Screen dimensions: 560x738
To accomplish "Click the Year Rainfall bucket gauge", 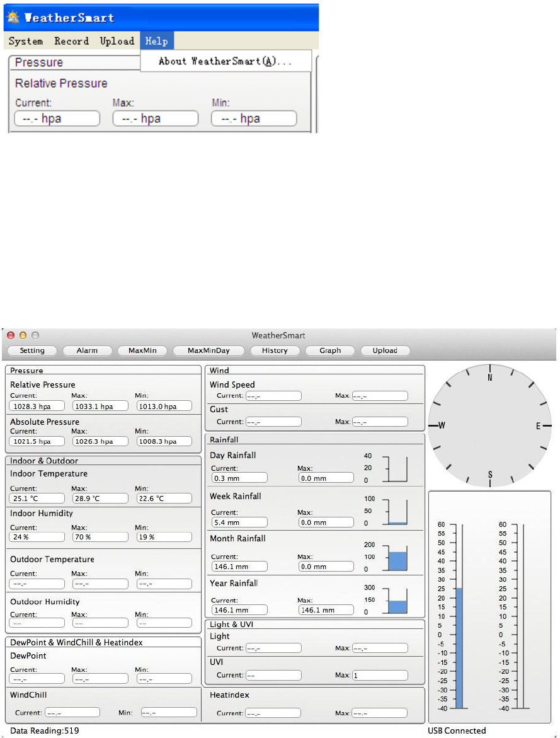I will [397, 601].
